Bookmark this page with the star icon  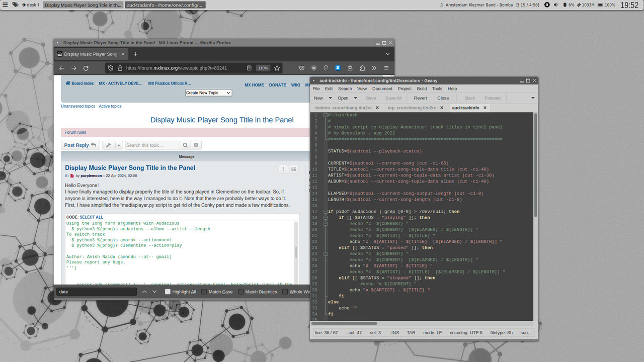click(277, 68)
